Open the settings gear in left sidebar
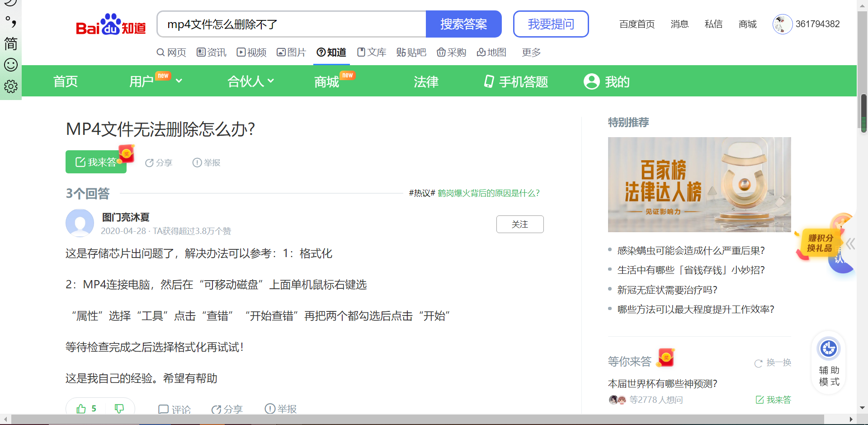The height and width of the screenshot is (425, 868). 11,86
